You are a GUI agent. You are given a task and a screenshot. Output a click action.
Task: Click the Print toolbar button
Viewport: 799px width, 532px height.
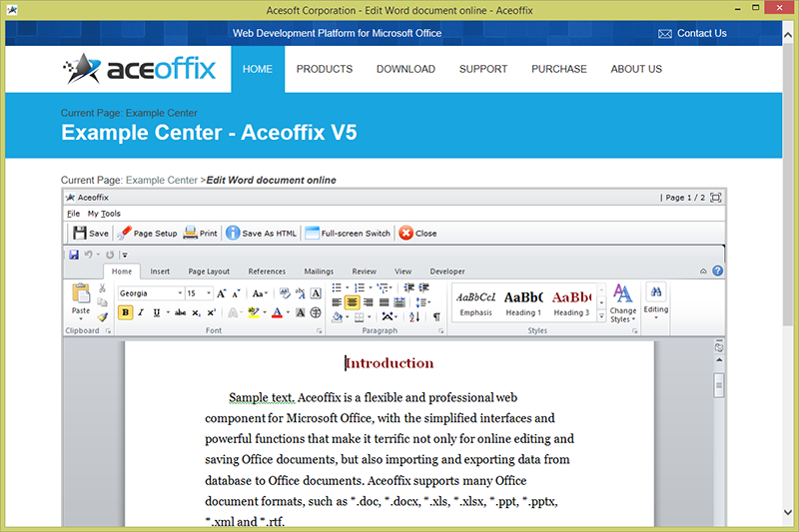point(201,234)
